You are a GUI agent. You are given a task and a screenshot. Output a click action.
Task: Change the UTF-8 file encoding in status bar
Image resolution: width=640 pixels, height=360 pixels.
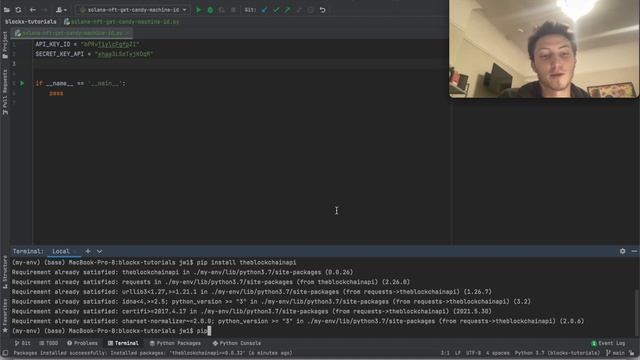[473, 353]
